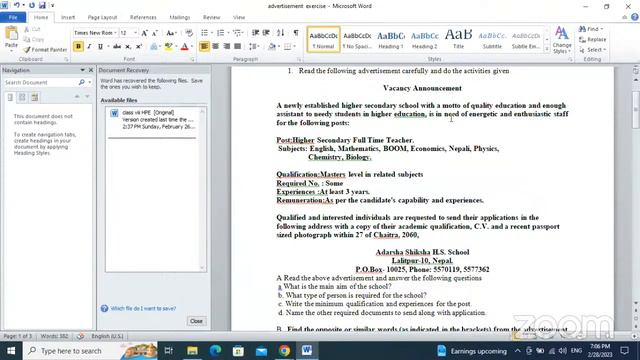Apply the yellow text highlight color
This screenshot has width=640, height=360.
click(168, 47)
